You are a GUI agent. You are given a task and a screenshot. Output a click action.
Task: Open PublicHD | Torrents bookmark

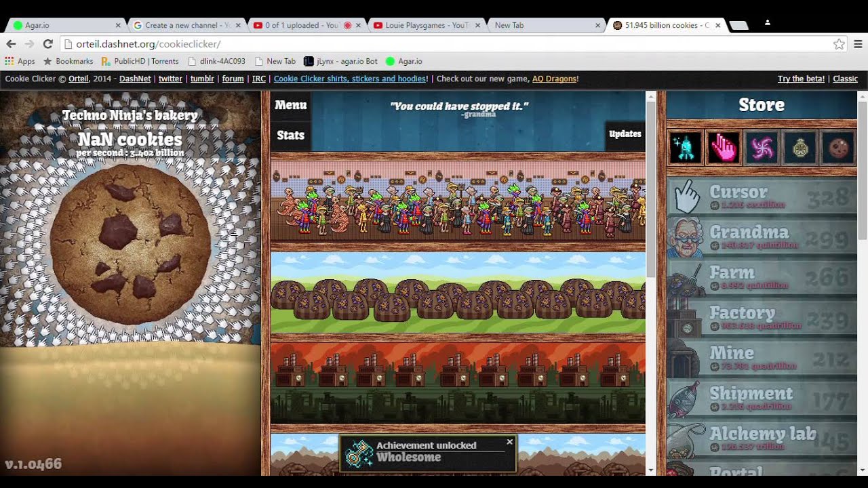(x=140, y=61)
